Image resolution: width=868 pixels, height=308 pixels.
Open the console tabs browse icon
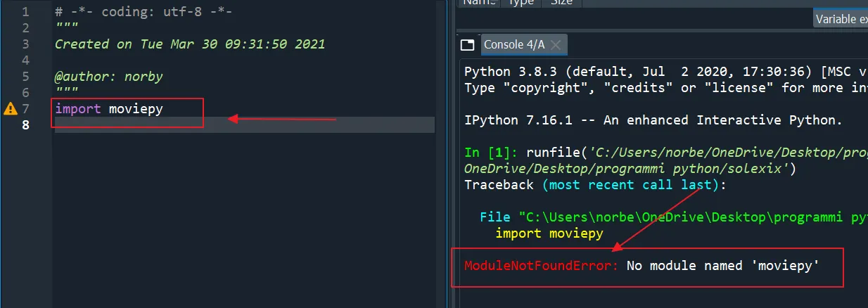(467, 45)
